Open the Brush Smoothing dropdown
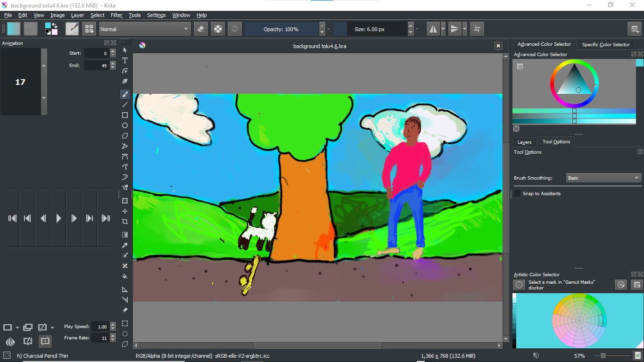The height and width of the screenshot is (362, 644). (x=603, y=178)
